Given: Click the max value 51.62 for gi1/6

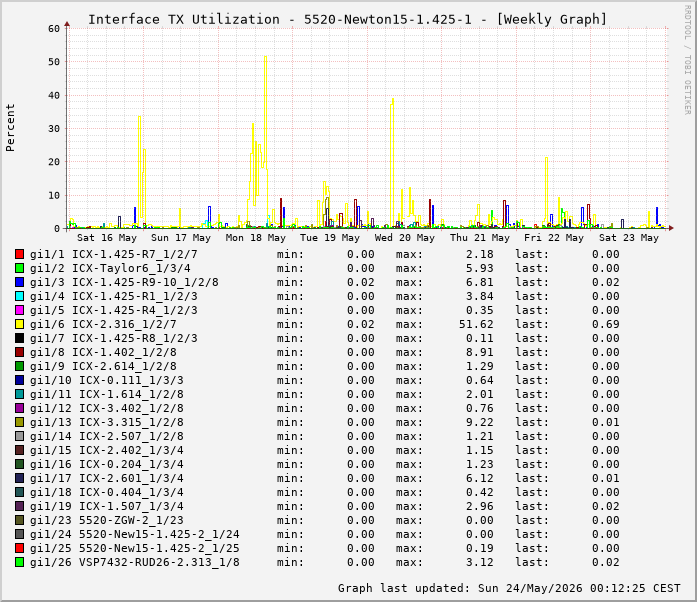Looking at the screenshot, I should [x=476, y=324].
